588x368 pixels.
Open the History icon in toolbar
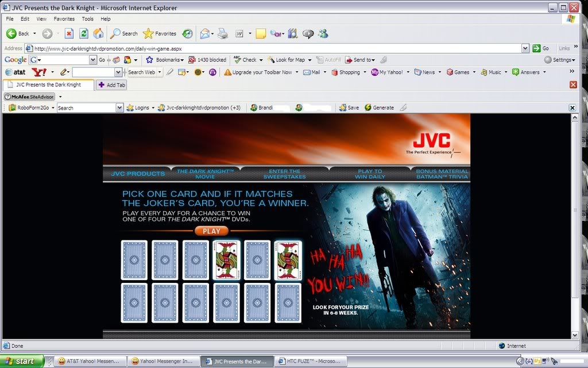[x=187, y=33]
